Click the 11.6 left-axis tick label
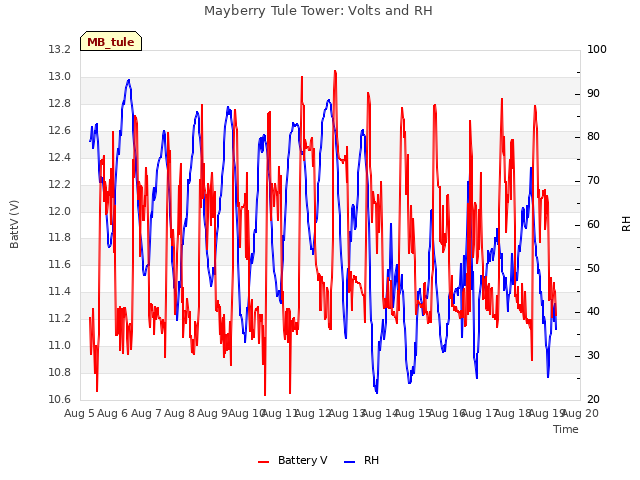The image size is (640, 480). click(x=59, y=264)
